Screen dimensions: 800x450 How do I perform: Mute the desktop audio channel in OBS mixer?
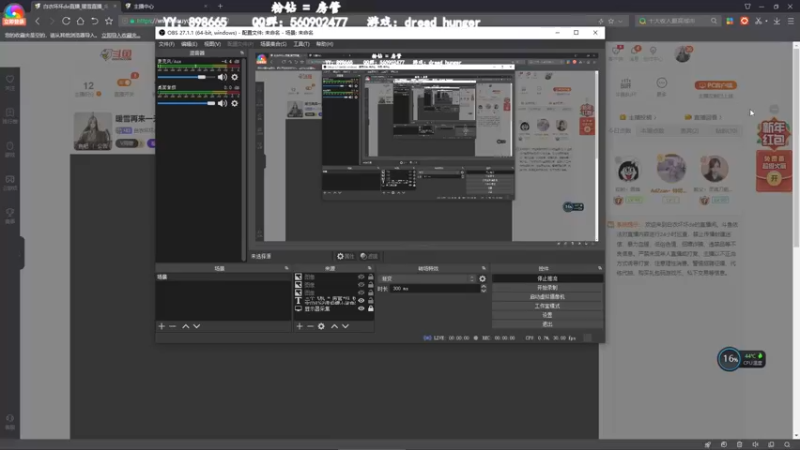coord(222,103)
